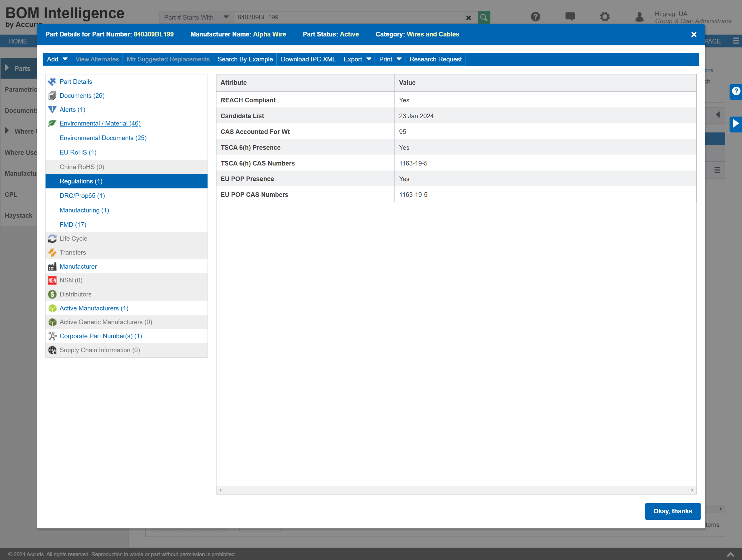Go to the HOME tab
This screenshot has height=560, width=742.
18,41
